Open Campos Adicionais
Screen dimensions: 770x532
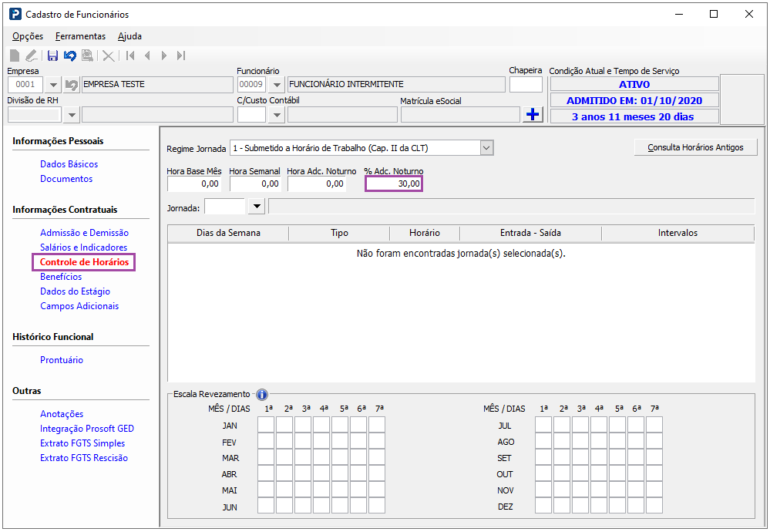[79, 306]
